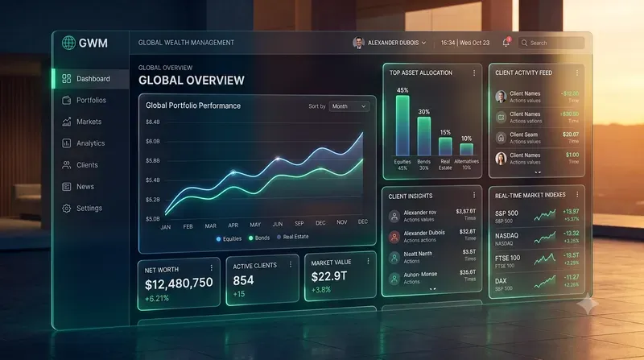Click FTSE 100 index row

[537, 261]
